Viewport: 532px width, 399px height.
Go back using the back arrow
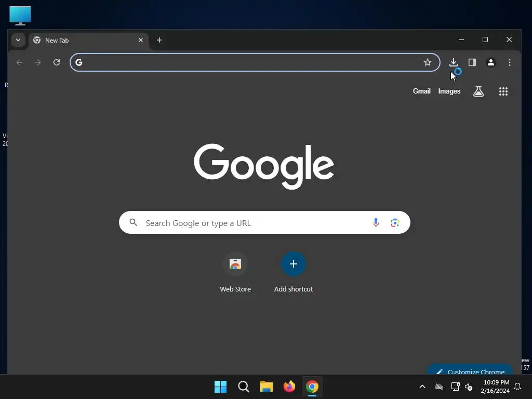pyautogui.click(x=19, y=62)
